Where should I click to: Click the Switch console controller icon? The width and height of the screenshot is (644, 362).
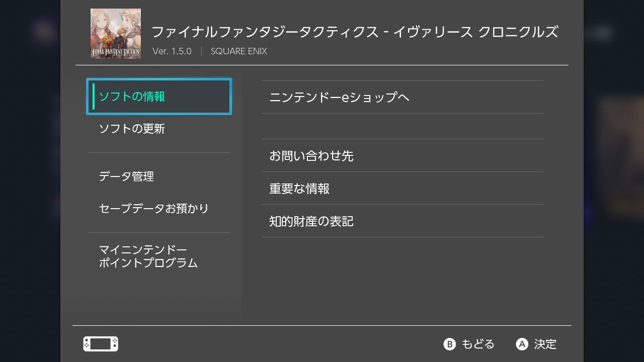point(101,344)
